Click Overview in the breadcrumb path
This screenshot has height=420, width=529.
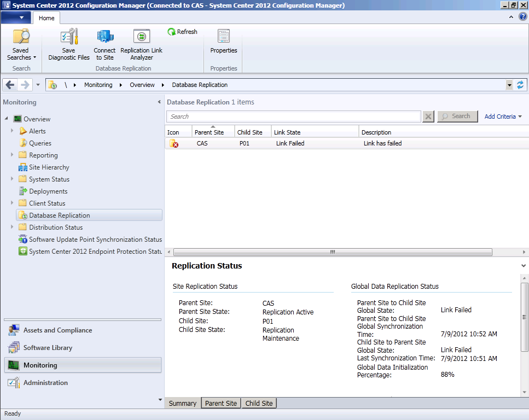click(x=142, y=85)
